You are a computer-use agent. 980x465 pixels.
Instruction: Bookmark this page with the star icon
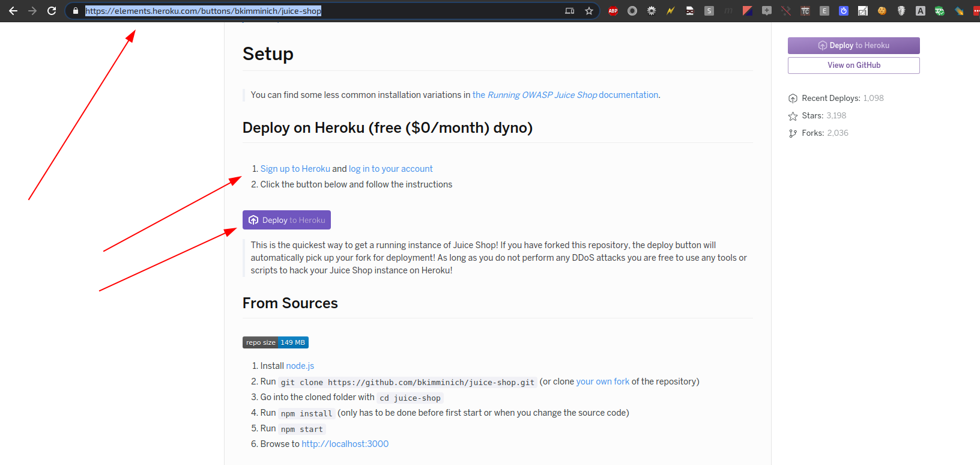589,11
